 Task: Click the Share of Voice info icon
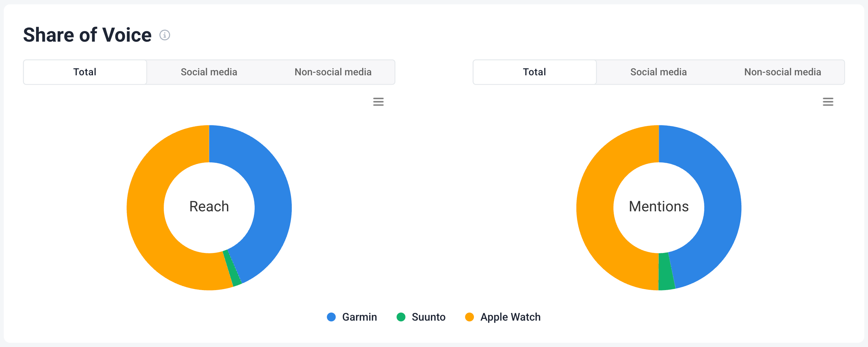(x=164, y=35)
